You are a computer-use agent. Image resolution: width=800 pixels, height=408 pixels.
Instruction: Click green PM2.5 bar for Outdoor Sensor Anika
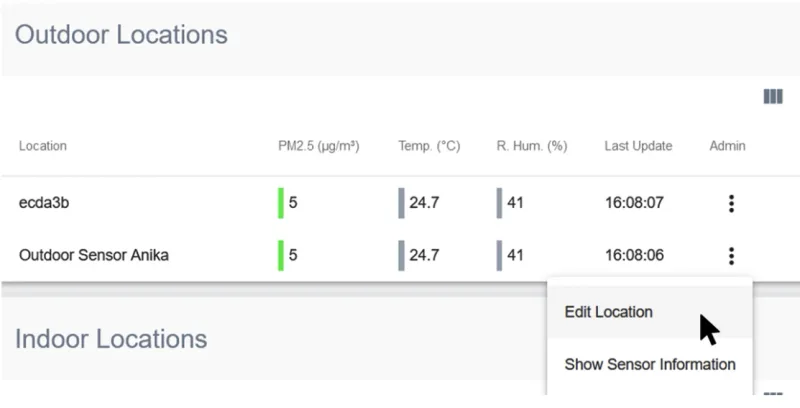pyautogui.click(x=281, y=255)
